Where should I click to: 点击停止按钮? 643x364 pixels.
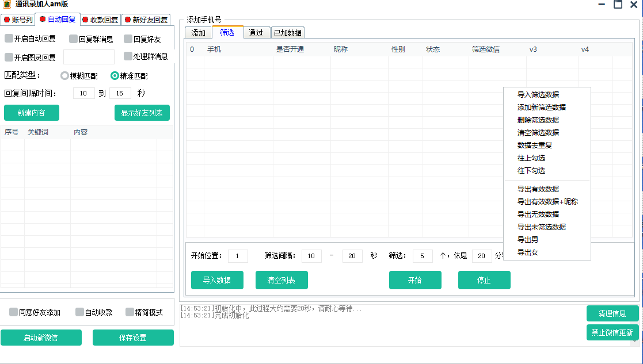(484, 280)
